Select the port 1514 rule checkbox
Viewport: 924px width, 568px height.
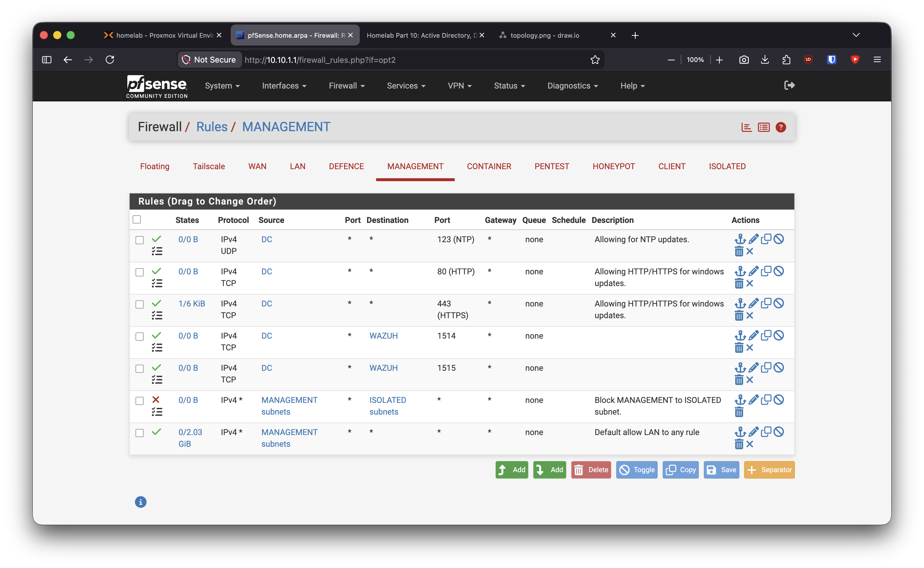tap(140, 337)
